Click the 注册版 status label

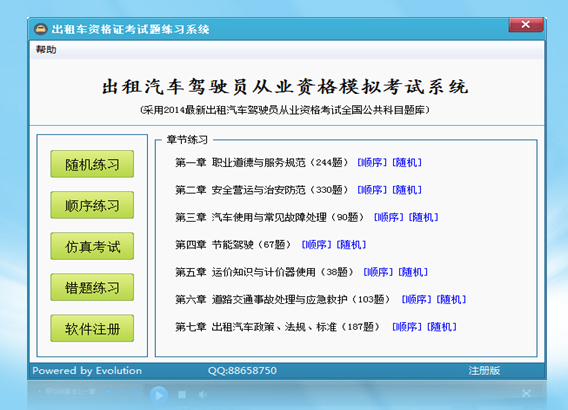click(x=484, y=371)
